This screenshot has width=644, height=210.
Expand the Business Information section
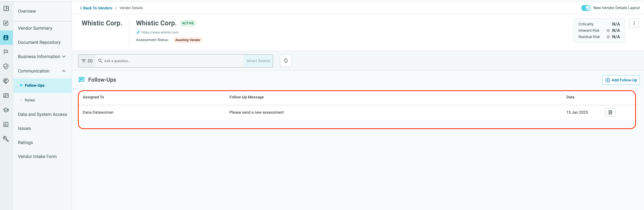[42, 57]
